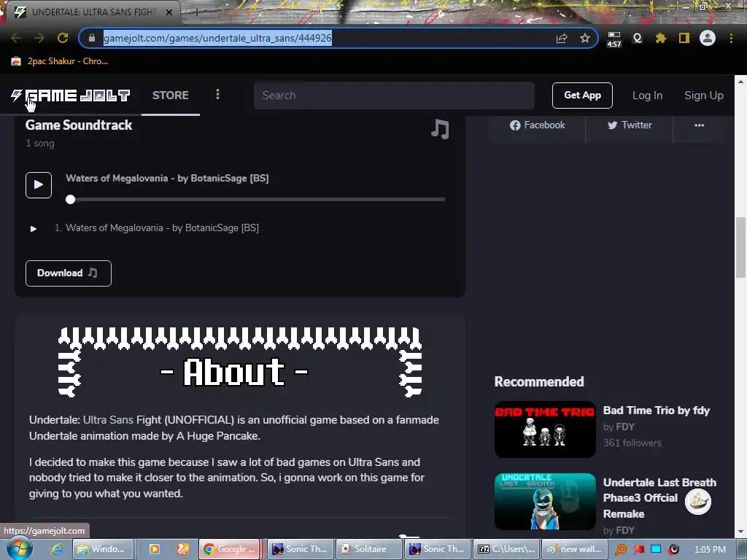The width and height of the screenshot is (747, 560).
Task: Open Chrome's three-dot menu
Action: pyautogui.click(x=731, y=38)
